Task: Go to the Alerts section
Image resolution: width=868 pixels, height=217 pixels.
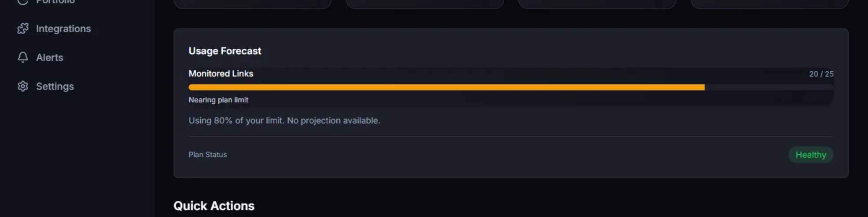Action: click(x=49, y=58)
